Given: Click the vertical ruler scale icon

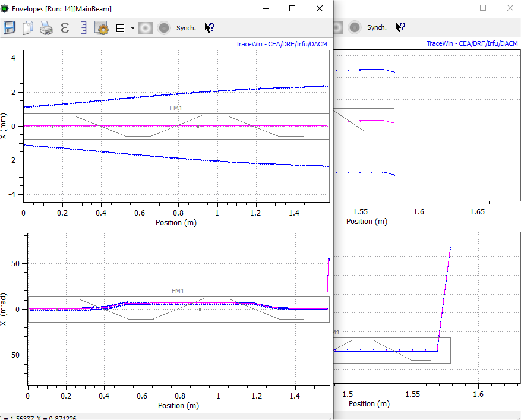Looking at the screenshot, I should click(x=83, y=27).
